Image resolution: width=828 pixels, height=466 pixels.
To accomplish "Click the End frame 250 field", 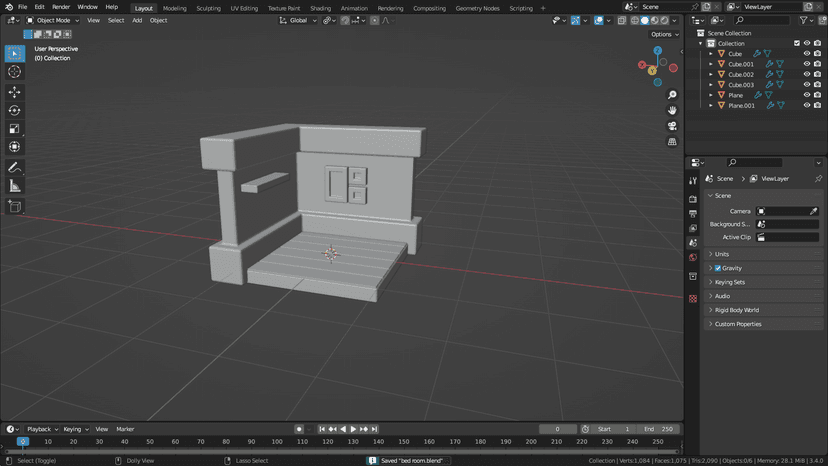I will [x=659, y=430].
